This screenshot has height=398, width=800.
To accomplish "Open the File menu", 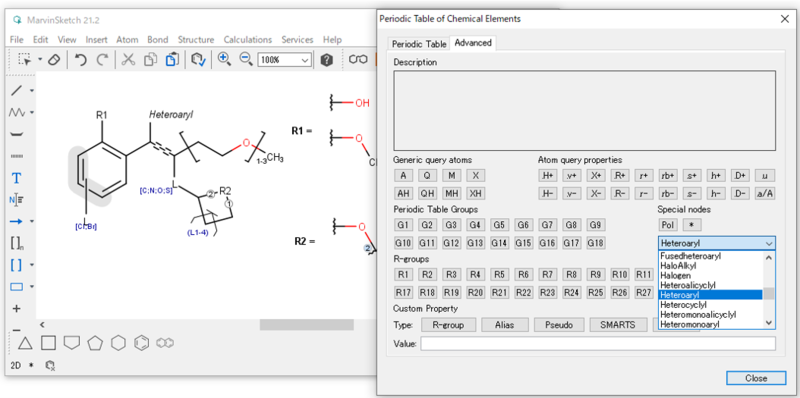I will tap(16, 39).
